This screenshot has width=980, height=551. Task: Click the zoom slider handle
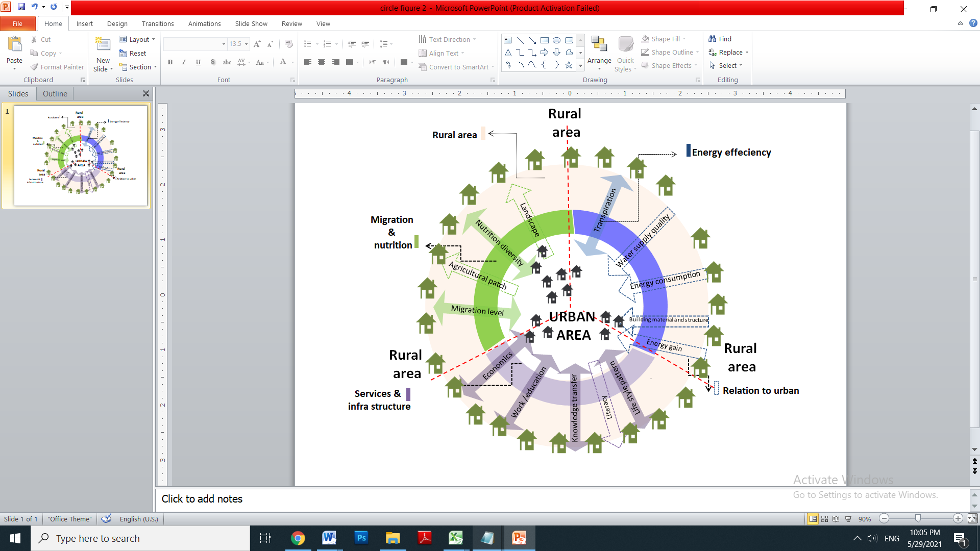click(918, 518)
